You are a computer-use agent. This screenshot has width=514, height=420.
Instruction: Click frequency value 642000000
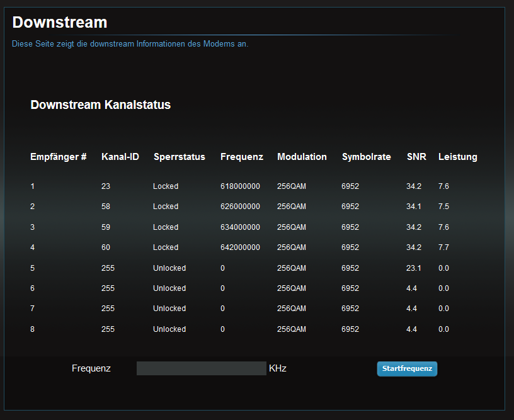click(x=240, y=247)
